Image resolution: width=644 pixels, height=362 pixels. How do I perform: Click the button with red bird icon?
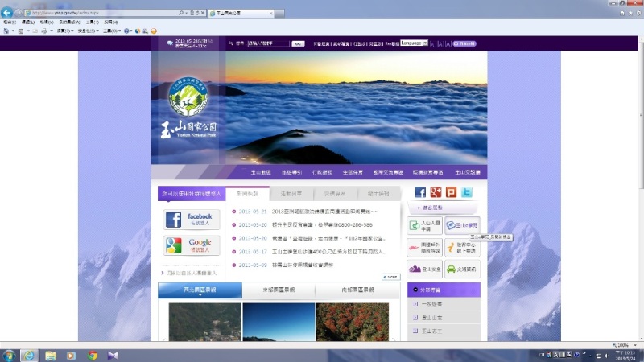pyautogui.click(x=425, y=248)
